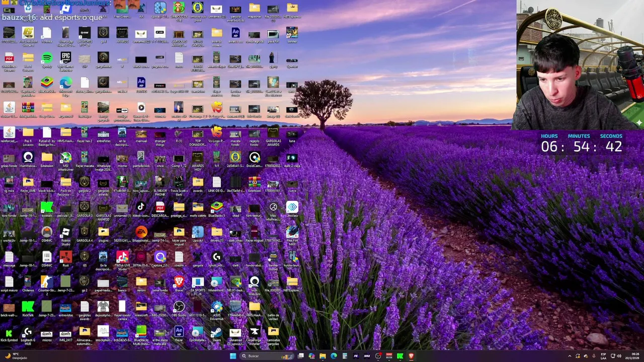Image resolution: width=644 pixels, height=362 pixels.
Task: Select the Kick-Symbol image file
Action: (9, 334)
